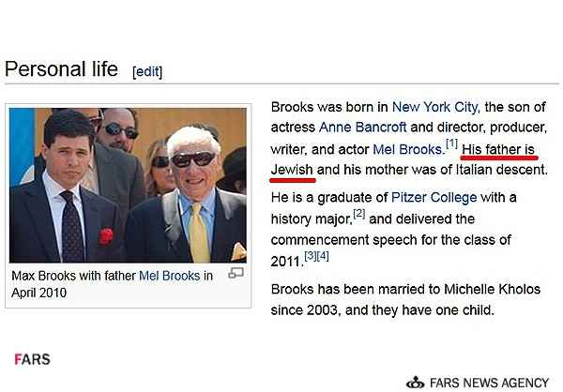Click the citation [1] reference
This screenshot has height=392, width=563.
coord(451,143)
